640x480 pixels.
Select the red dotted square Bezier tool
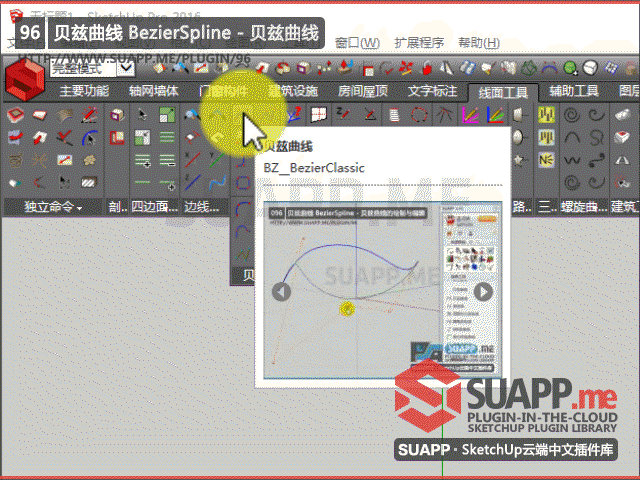242,182
